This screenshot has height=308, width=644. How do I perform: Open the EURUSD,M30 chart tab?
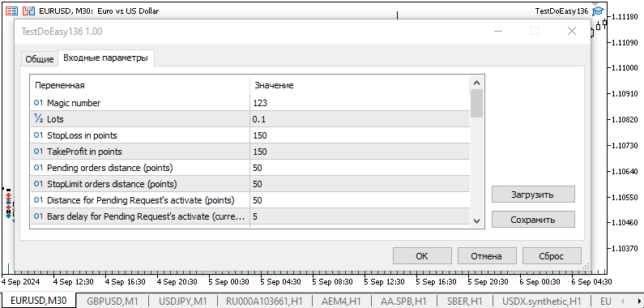pos(39,301)
